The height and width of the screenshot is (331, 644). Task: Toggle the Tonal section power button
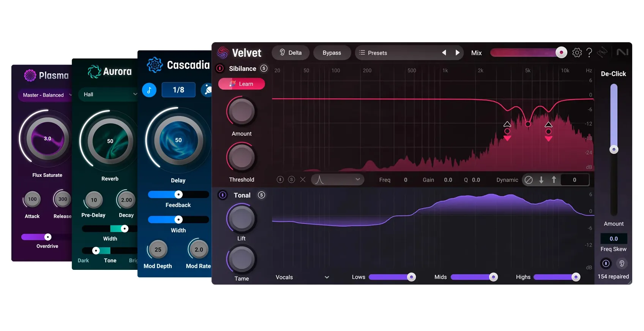coord(223,195)
